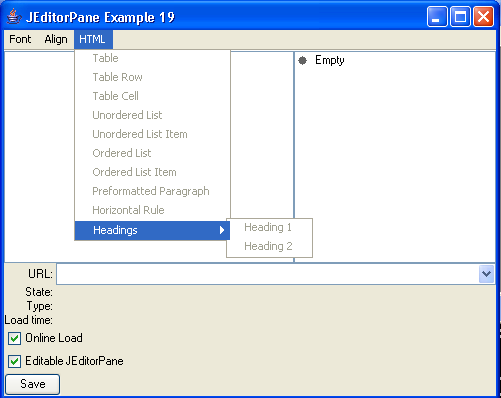Click the "State:" label

39,292
